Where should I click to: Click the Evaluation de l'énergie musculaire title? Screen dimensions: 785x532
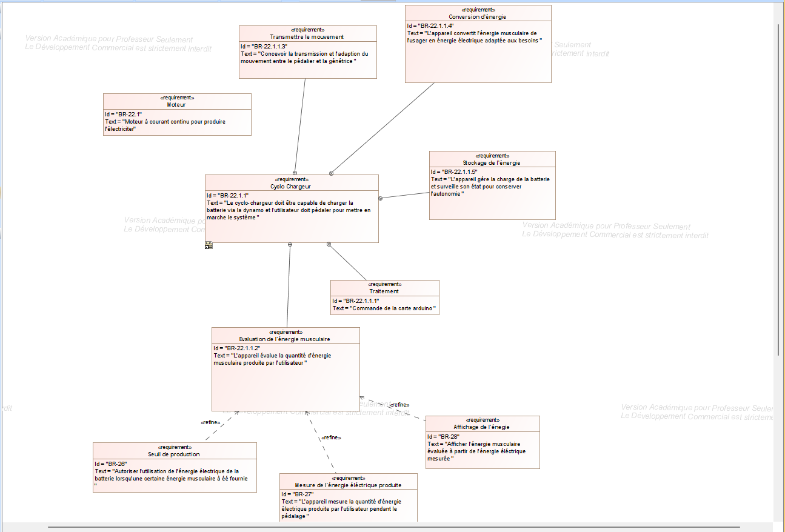(x=285, y=339)
